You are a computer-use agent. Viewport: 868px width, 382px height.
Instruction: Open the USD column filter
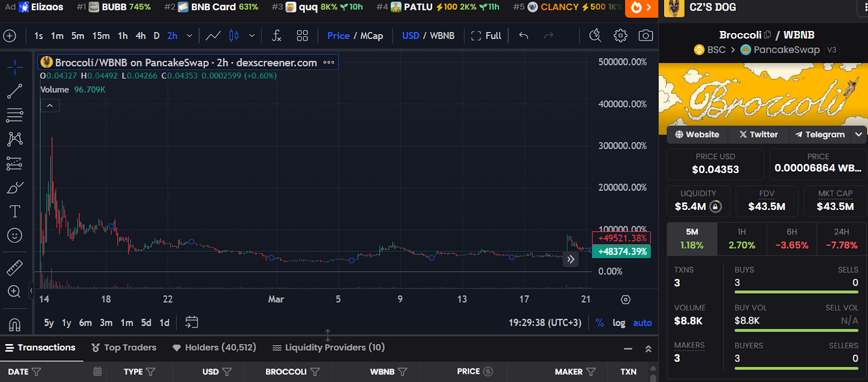(x=227, y=372)
